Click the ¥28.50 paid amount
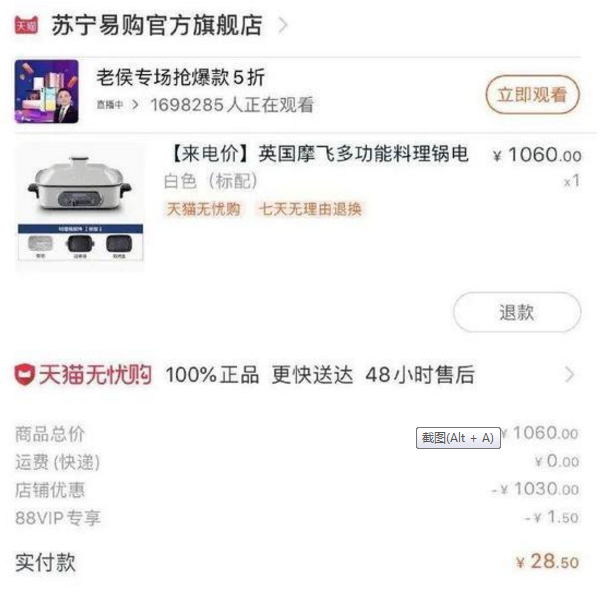605x592 pixels. (547, 562)
